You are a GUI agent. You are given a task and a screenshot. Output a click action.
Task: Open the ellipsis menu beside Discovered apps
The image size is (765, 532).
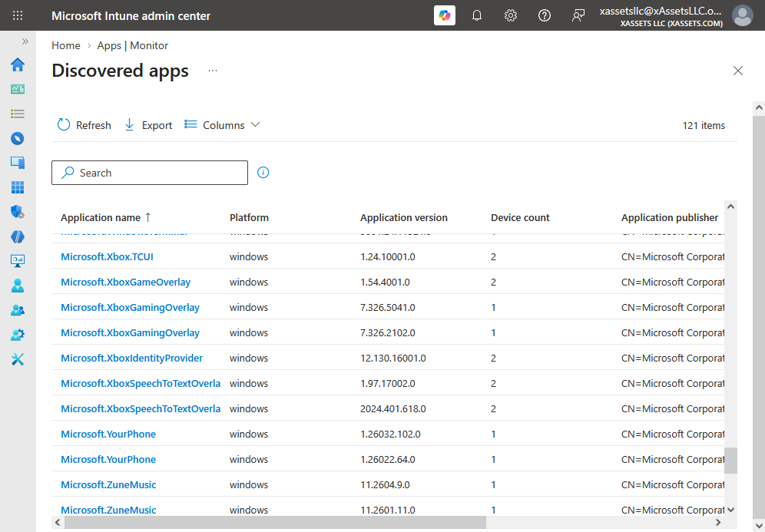[x=213, y=71]
